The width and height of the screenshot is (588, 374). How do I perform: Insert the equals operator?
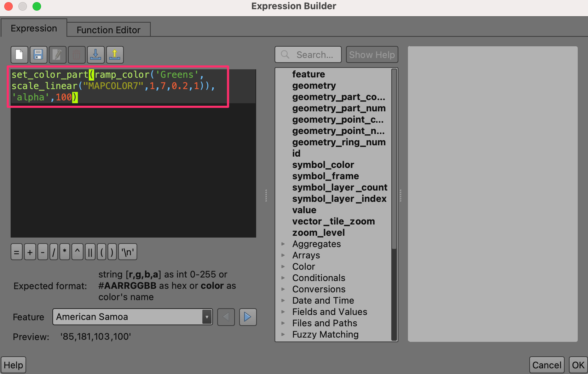coord(16,252)
